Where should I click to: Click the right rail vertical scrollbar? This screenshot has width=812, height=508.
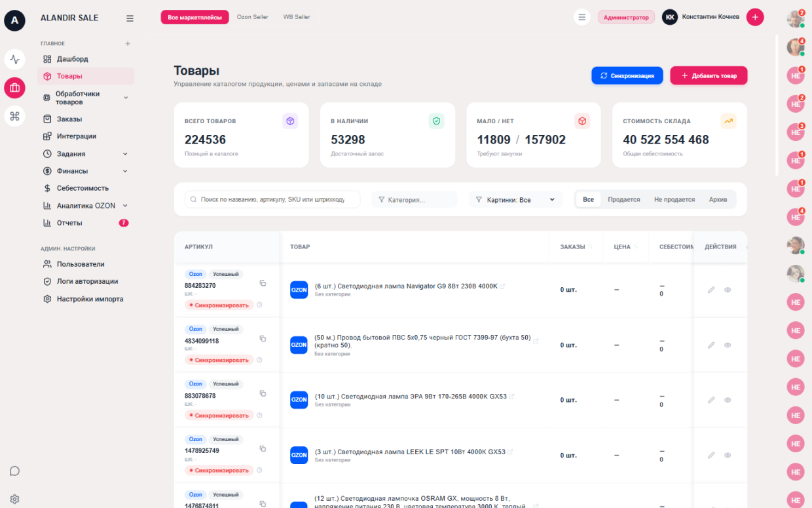click(777, 105)
